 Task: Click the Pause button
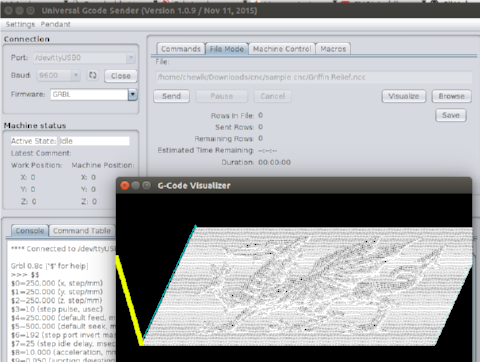point(222,96)
